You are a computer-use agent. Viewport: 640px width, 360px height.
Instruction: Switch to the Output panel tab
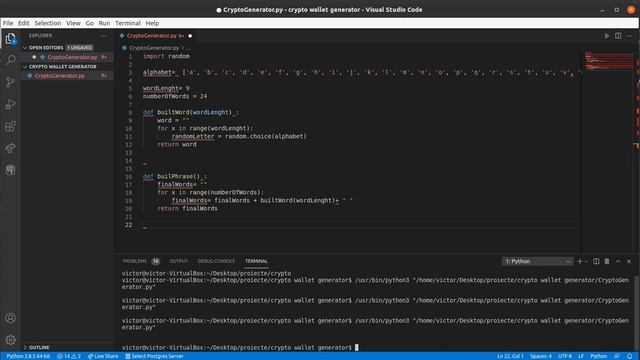point(178,261)
